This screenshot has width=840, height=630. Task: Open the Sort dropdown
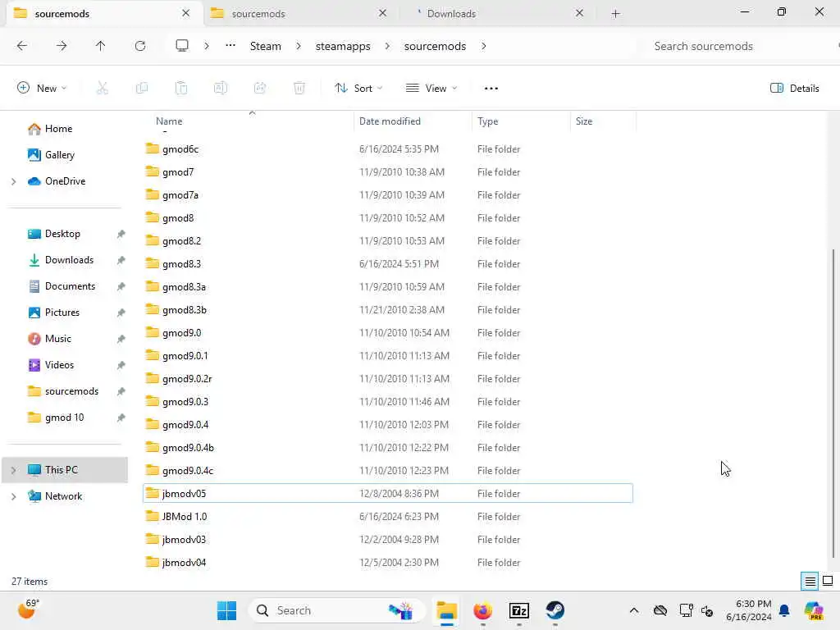point(358,89)
